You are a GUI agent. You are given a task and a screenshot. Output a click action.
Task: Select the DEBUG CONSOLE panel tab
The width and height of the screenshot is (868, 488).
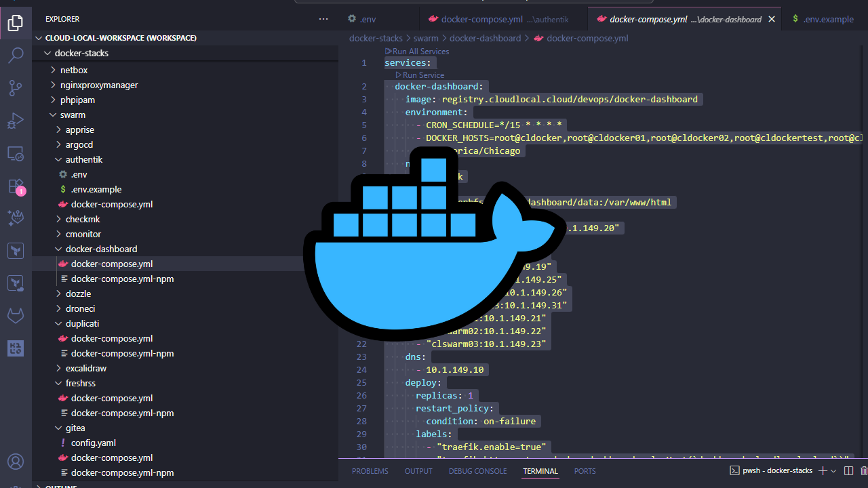tap(477, 471)
